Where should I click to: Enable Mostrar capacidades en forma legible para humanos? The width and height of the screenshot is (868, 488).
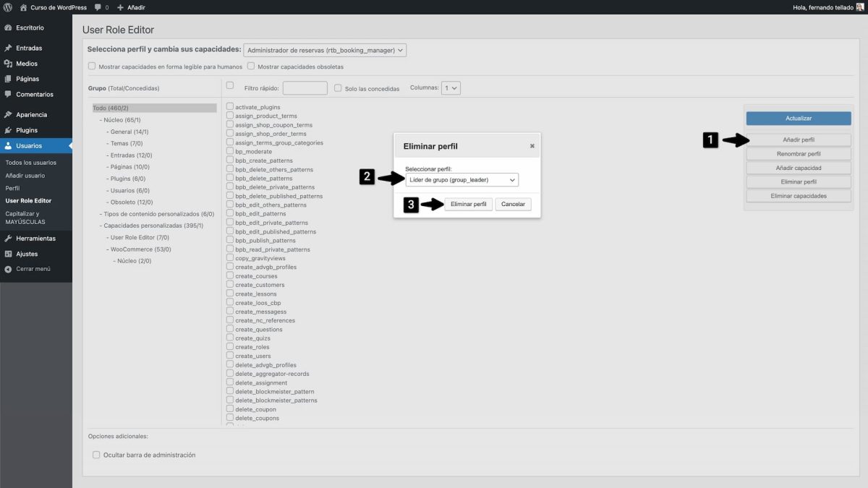[91, 65]
